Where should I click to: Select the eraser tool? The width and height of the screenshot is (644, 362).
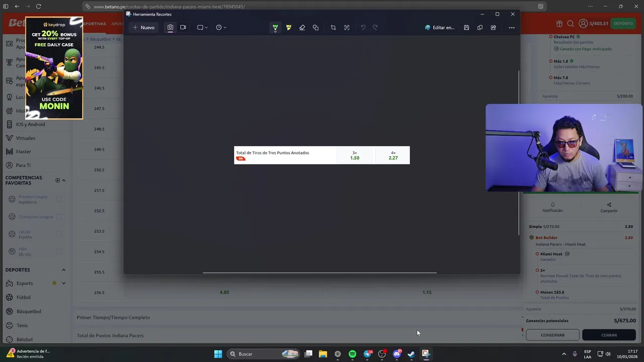[302, 28]
